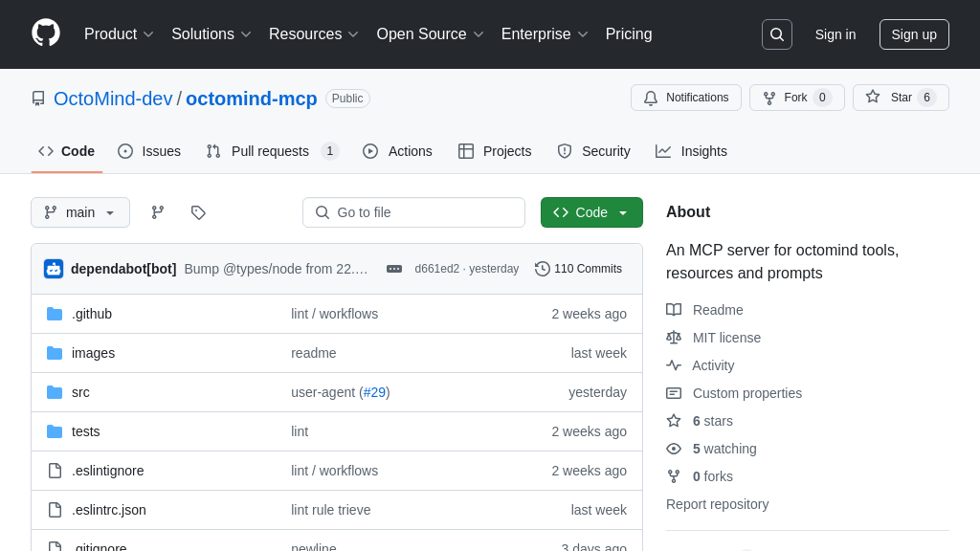Switch to the Issues tab
The height and width of the screenshot is (551, 980).
click(x=149, y=151)
